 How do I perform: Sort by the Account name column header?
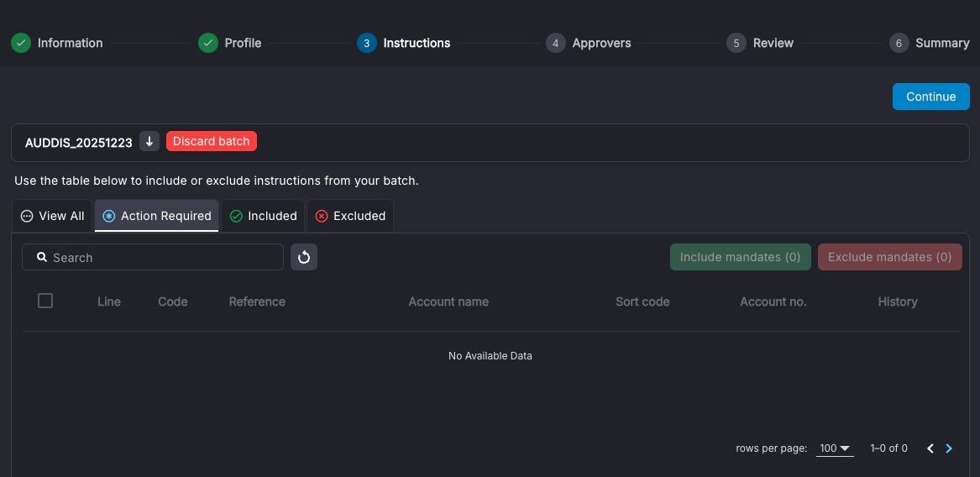click(448, 301)
